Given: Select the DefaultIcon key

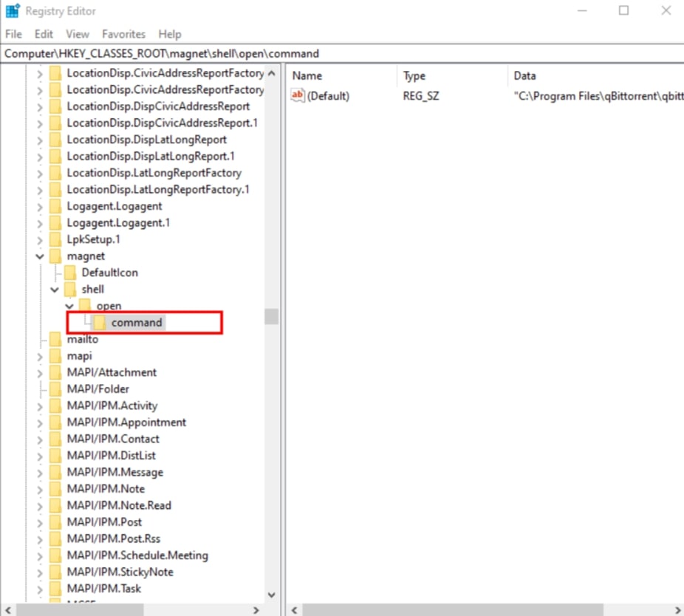Looking at the screenshot, I should tap(109, 273).
